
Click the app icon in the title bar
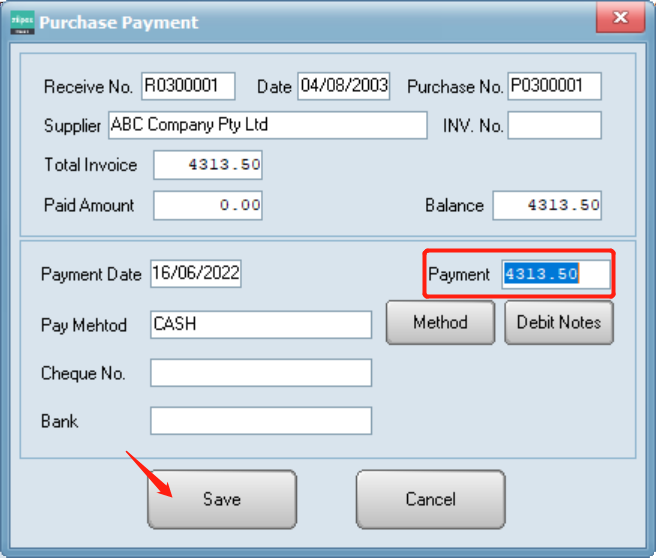pos(21,22)
